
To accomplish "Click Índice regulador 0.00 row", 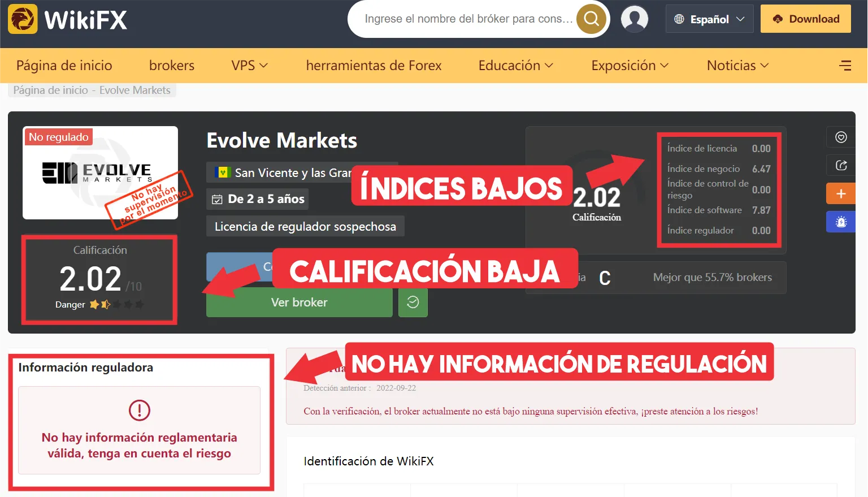I will point(719,230).
